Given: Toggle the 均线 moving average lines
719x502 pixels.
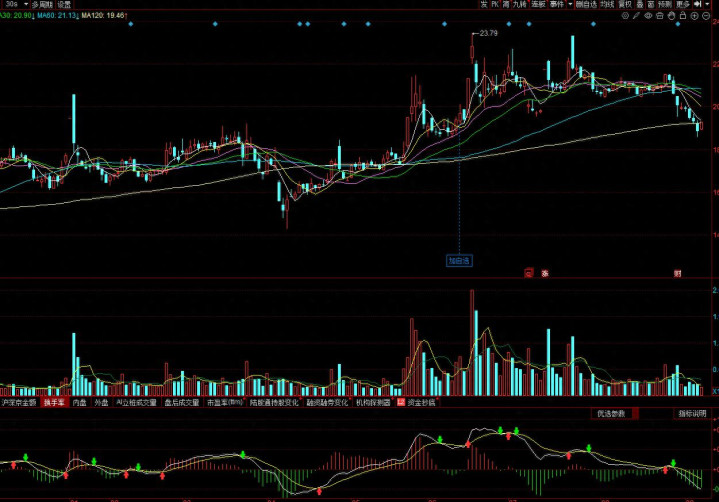Looking at the screenshot, I should pos(607,4).
